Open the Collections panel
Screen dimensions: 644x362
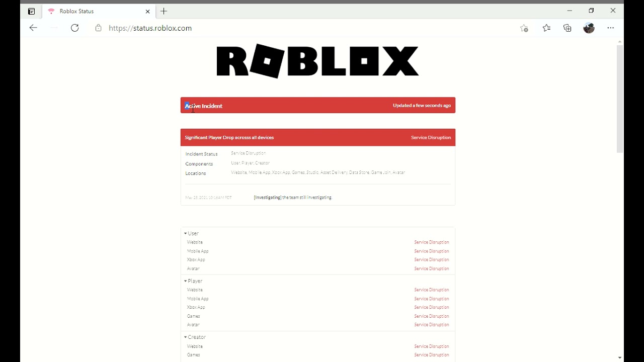pyautogui.click(x=568, y=28)
